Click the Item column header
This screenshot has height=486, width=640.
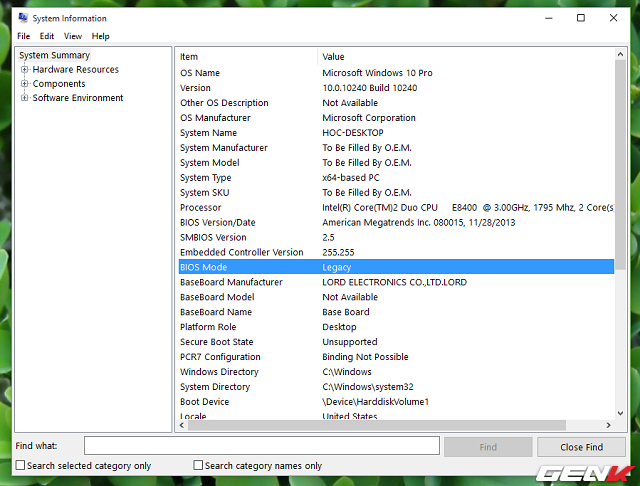coord(247,57)
